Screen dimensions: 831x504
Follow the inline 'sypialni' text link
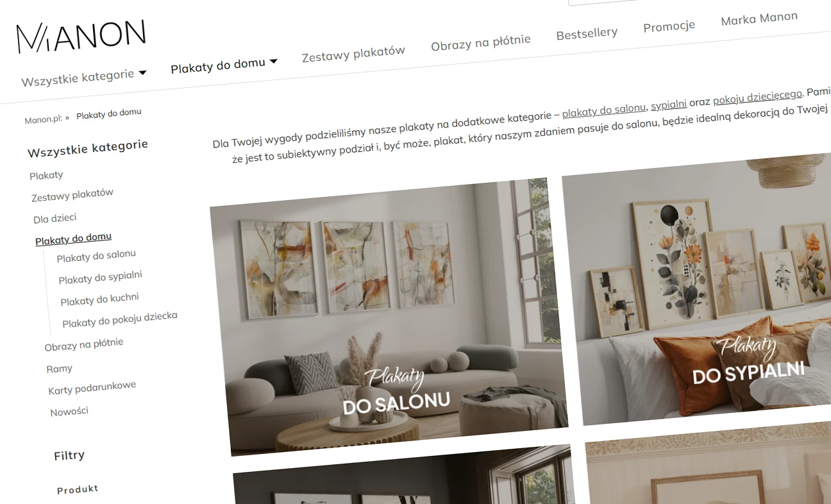(x=669, y=104)
